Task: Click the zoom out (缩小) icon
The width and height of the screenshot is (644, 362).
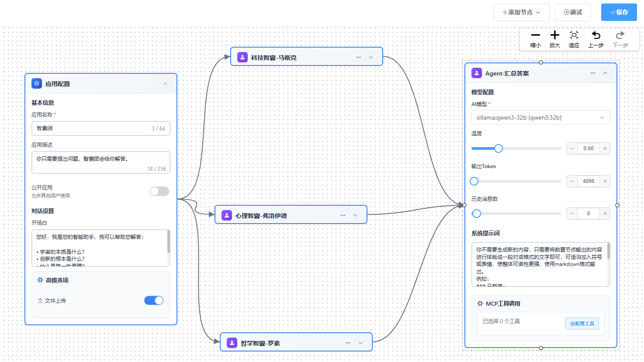Action: coord(535,36)
